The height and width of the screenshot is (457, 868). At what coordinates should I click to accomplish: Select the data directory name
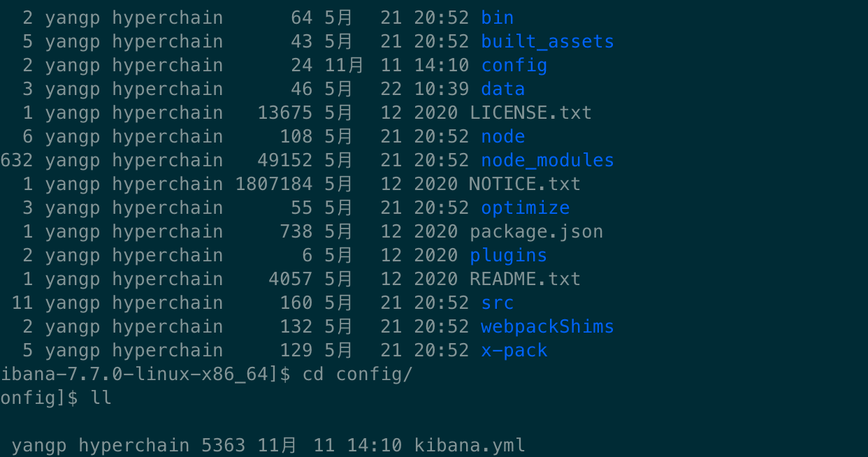point(503,89)
